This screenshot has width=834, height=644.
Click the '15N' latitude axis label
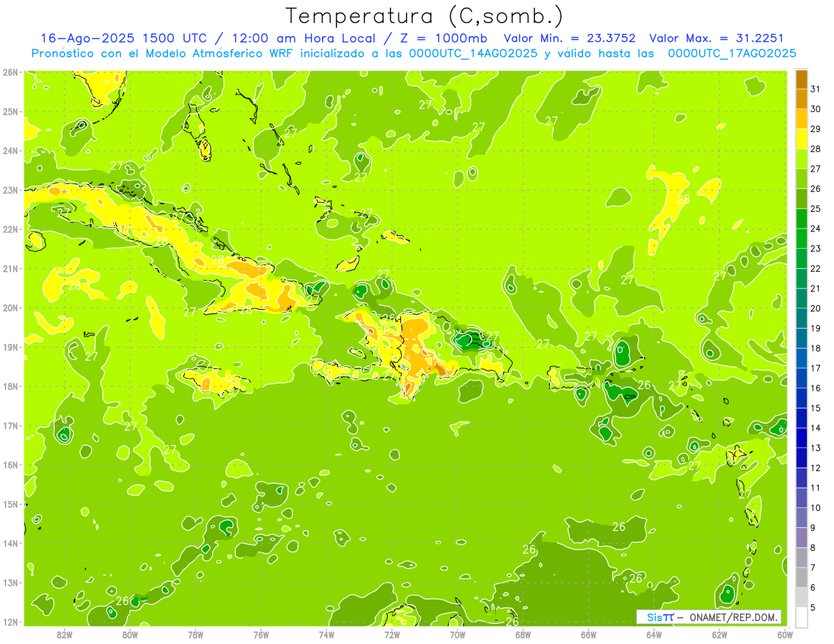(11, 504)
